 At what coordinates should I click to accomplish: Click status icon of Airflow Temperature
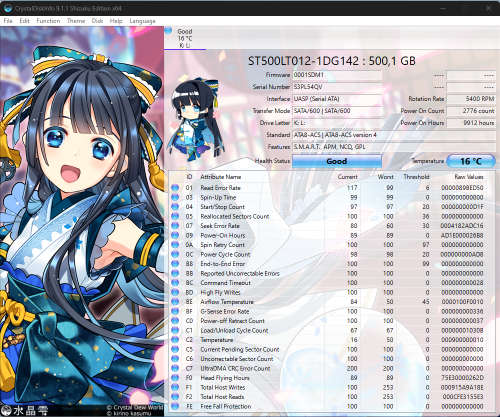click(x=175, y=302)
